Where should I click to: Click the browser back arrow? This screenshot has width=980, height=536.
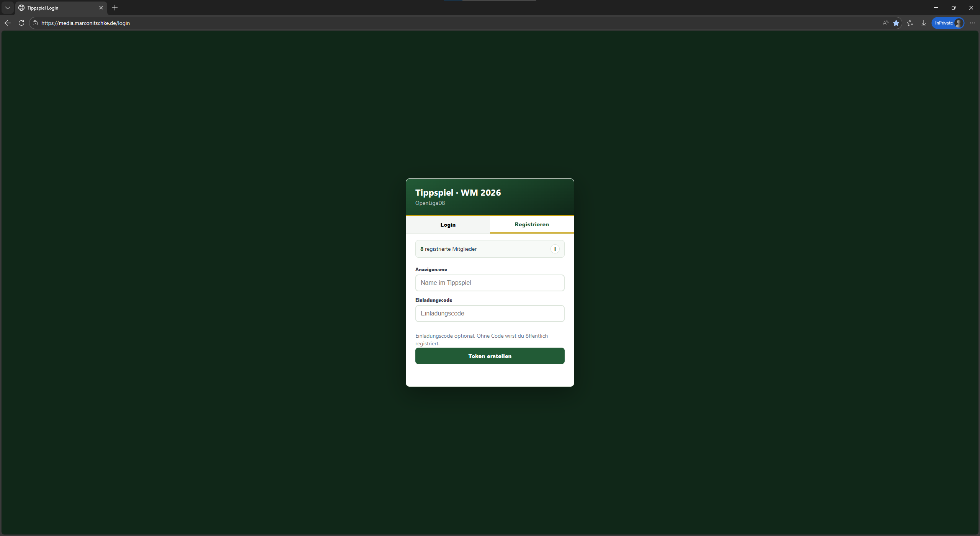pos(8,23)
